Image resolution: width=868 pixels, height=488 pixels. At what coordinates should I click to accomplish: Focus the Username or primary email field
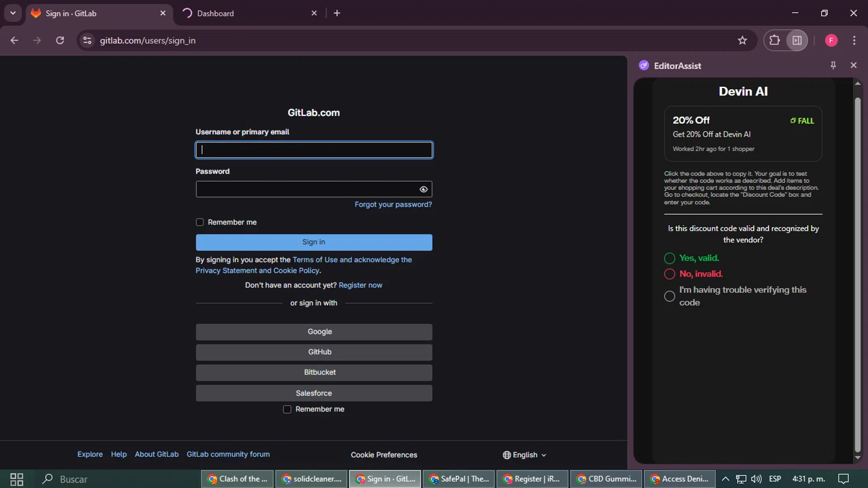(314, 150)
